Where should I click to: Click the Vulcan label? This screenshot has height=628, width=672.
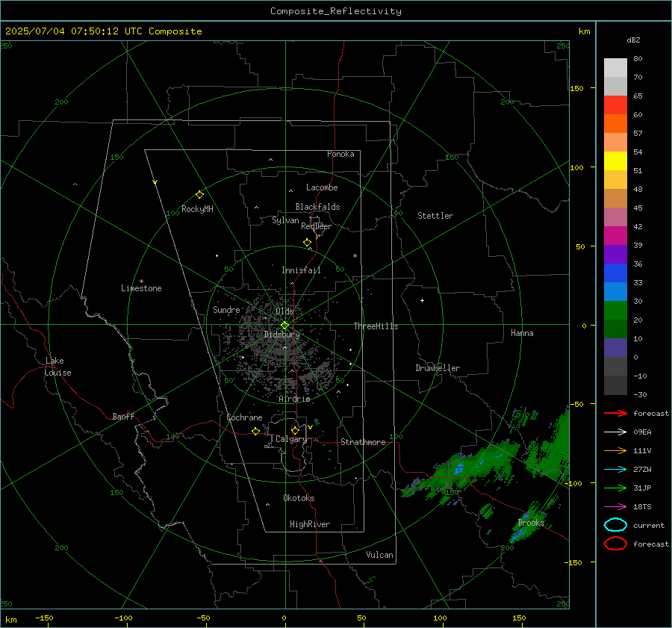click(x=379, y=555)
